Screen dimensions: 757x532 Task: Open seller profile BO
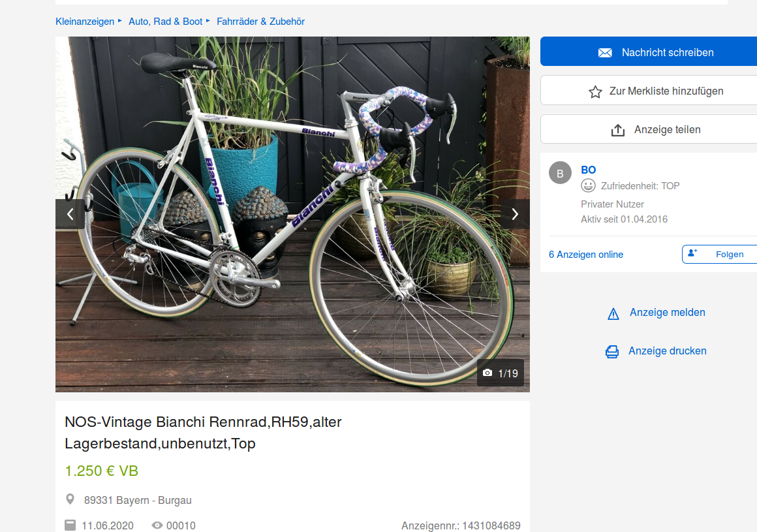tap(588, 170)
